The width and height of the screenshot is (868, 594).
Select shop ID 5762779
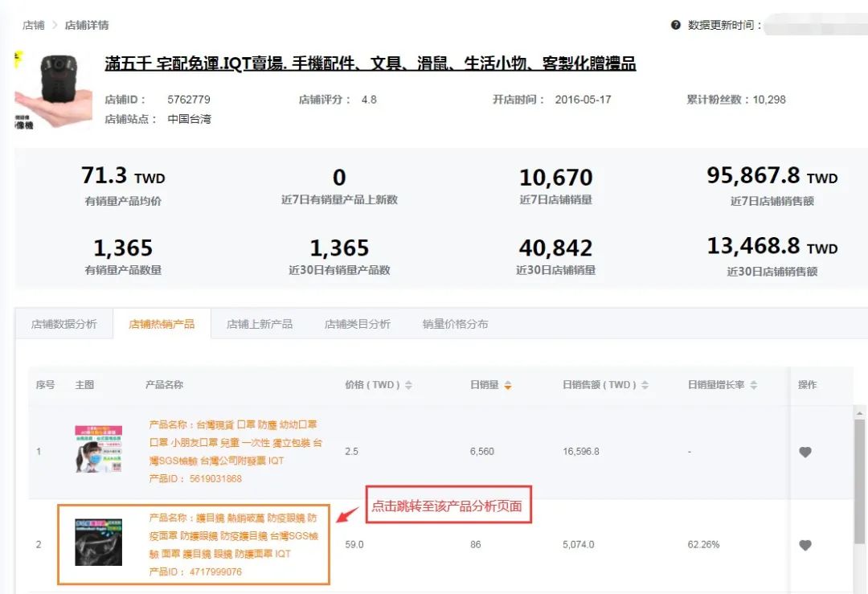(x=189, y=100)
